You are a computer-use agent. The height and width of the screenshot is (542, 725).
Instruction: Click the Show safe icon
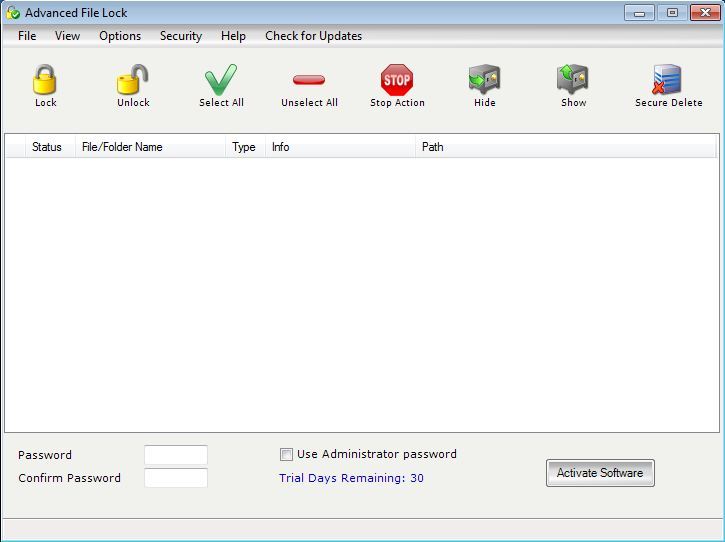[x=572, y=80]
